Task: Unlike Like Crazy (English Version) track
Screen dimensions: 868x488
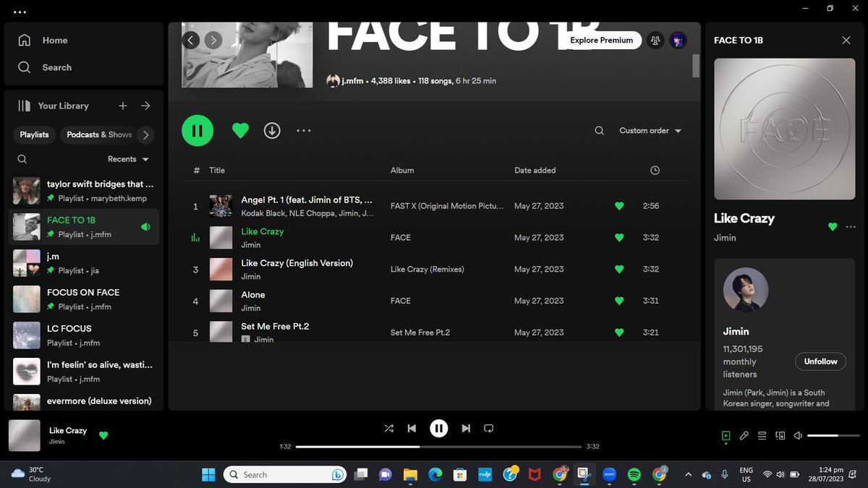Action: (618, 269)
